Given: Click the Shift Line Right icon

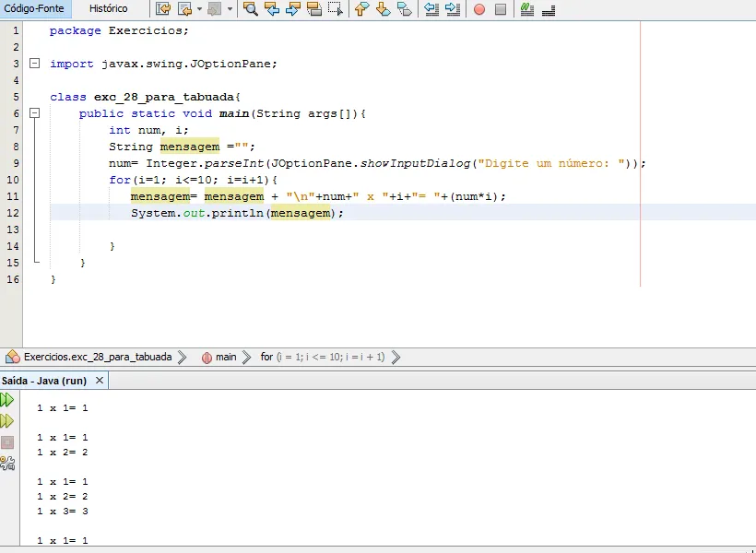Looking at the screenshot, I should pyautogui.click(x=452, y=9).
